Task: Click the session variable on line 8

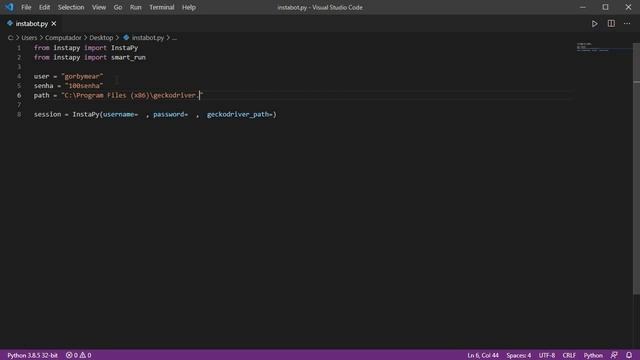Action: coord(47,115)
